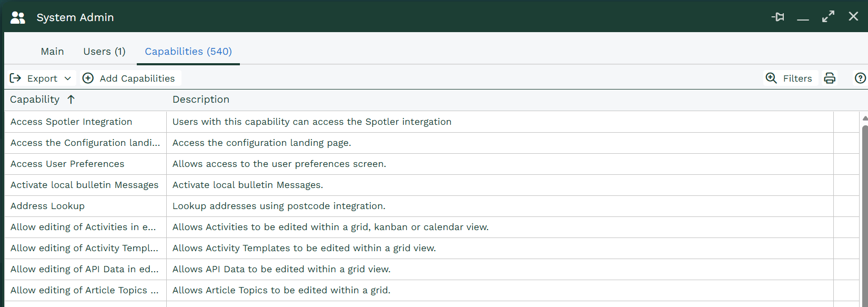
Task: Click the vertical scrollbar in the grid
Action: click(864, 211)
